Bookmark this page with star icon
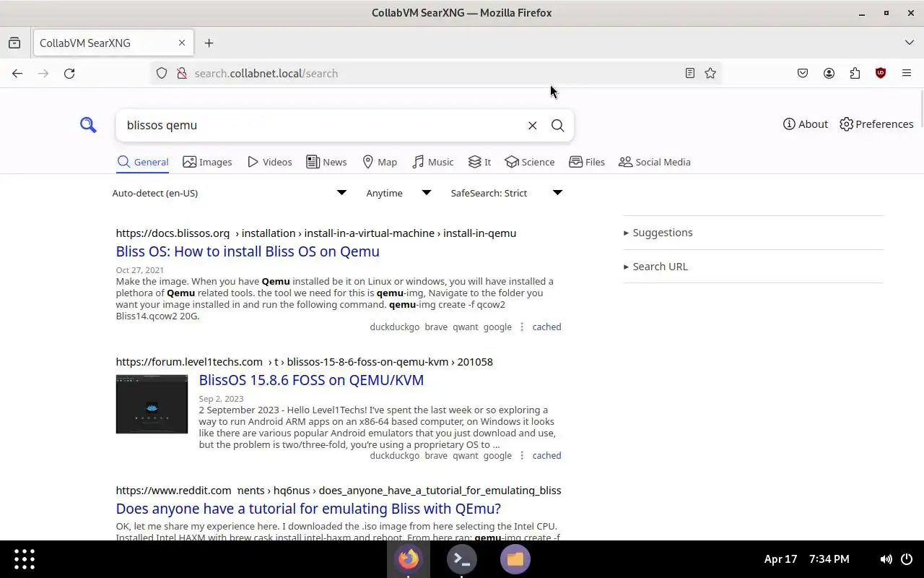Image resolution: width=924 pixels, height=578 pixels. (x=710, y=73)
